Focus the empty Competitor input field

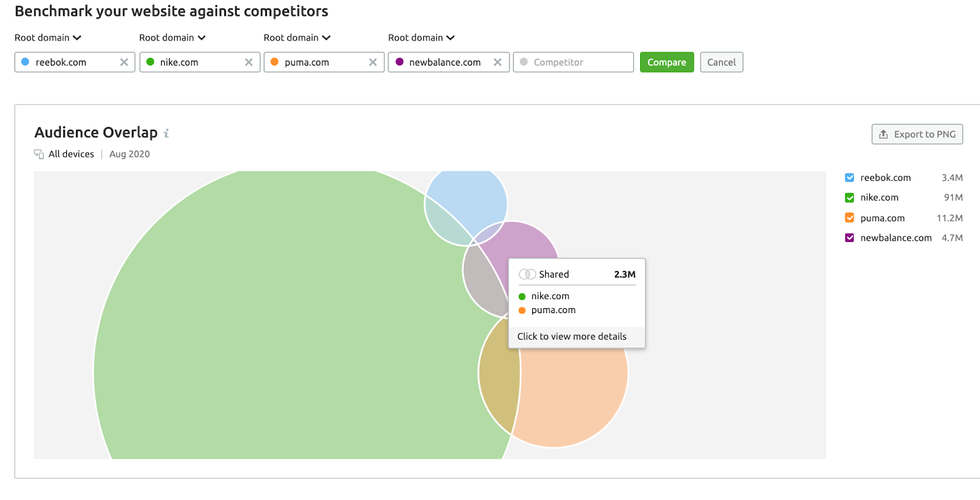573,62
